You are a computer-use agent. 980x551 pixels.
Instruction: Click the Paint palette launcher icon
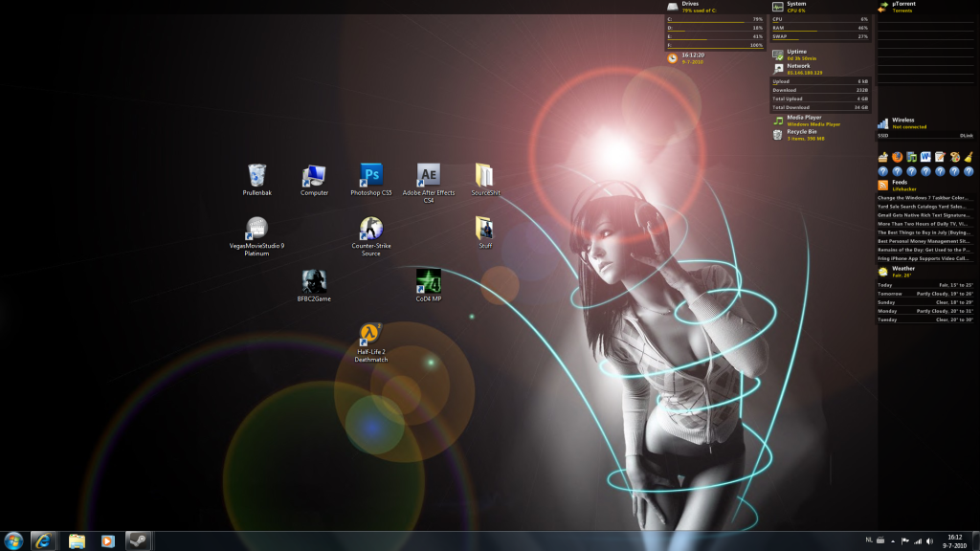point(954,157)
